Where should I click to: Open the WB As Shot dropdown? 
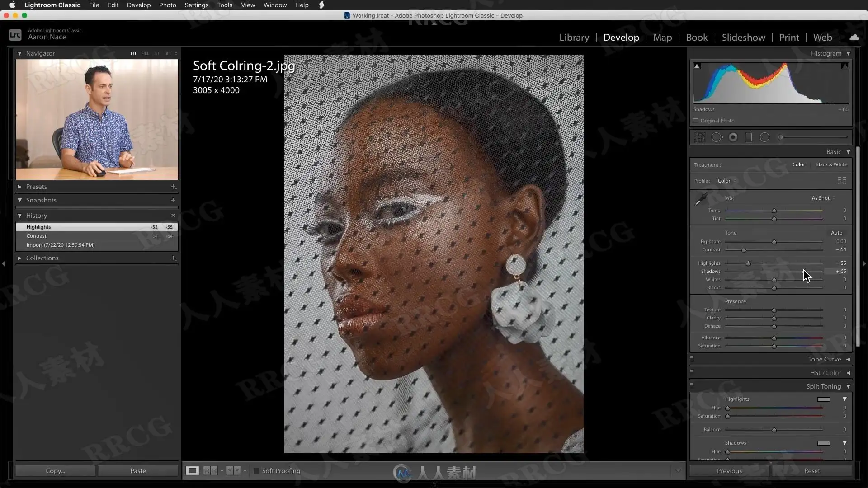[823, 198]
